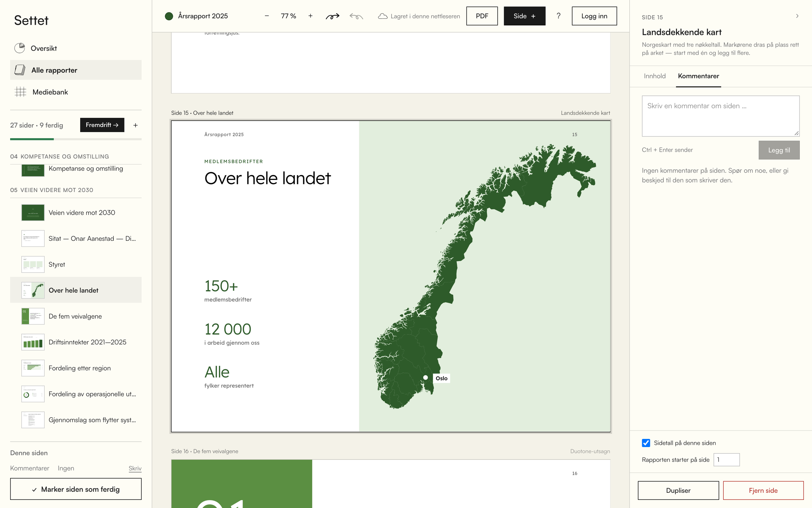The width and height of the screenshot is (812, 508).
Task: Click the cloud saved-status icon
Action: 383,16
